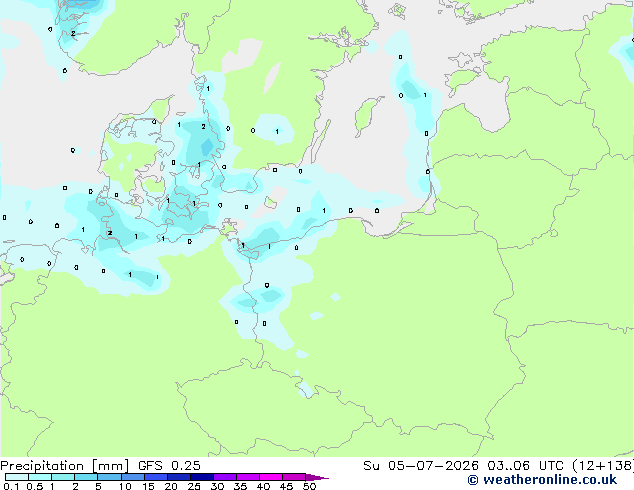This screenshot has height=490, width=634.
Task: Click the '25' legend scale label
Action: coord(194,486)
